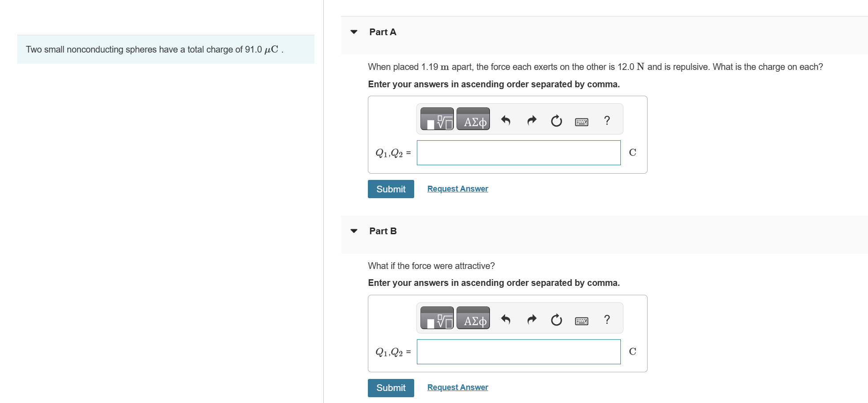Open Greek symbols palette in Part B
Image resolution: width=868 pixels, height=403 pixels.
[x=473, y=318]
